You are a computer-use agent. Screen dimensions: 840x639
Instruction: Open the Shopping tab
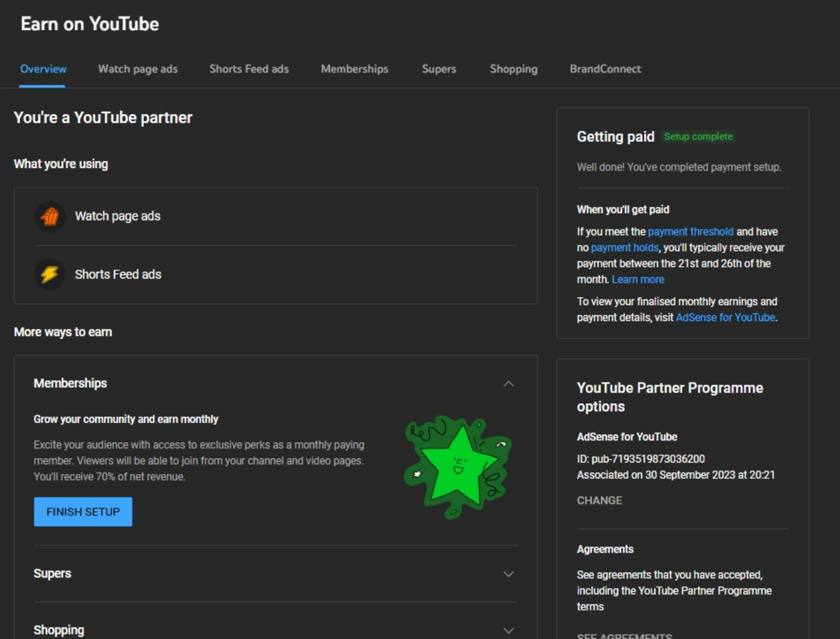(x=513, y=69)
